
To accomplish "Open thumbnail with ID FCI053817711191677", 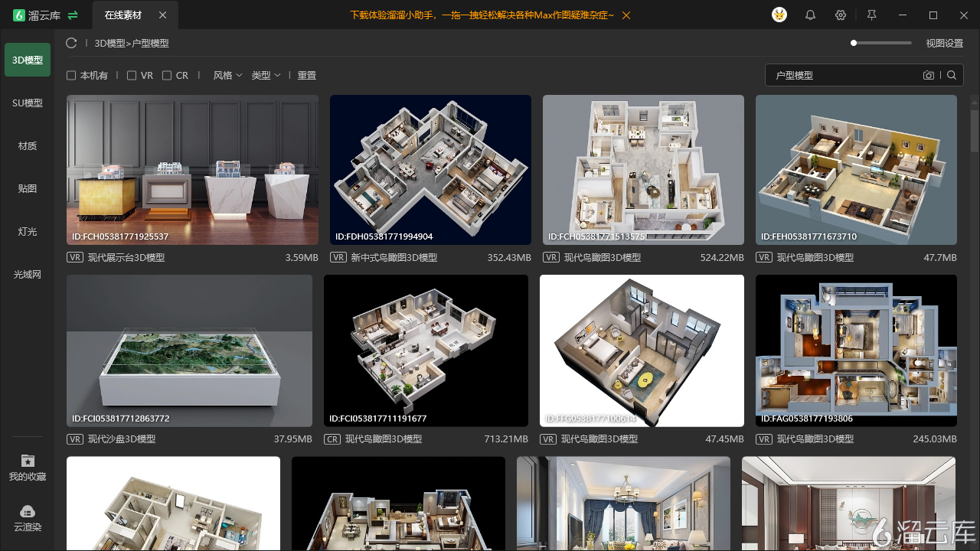I will pos(426,350).
